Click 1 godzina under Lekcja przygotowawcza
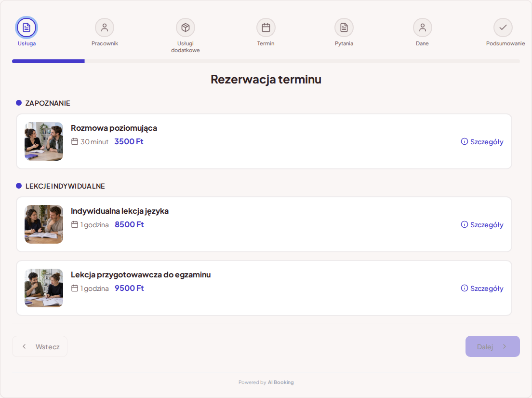Screen dimensions: 532x398 coord(94,288)
